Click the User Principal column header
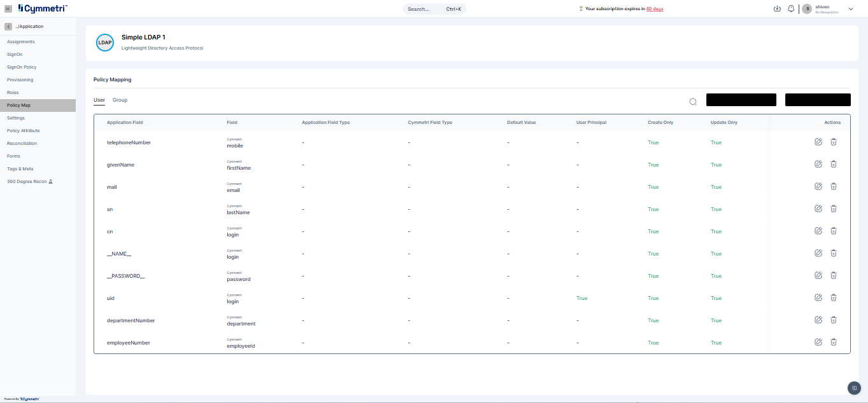The image size is (868, 403). pos(591,122)
